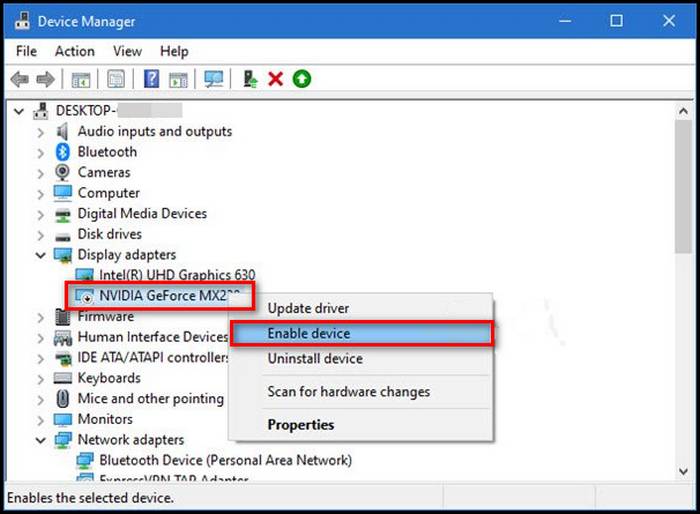
Task: Click the blue Help question-mark icon
Action: pyautogui.click(x=151, y=79)
